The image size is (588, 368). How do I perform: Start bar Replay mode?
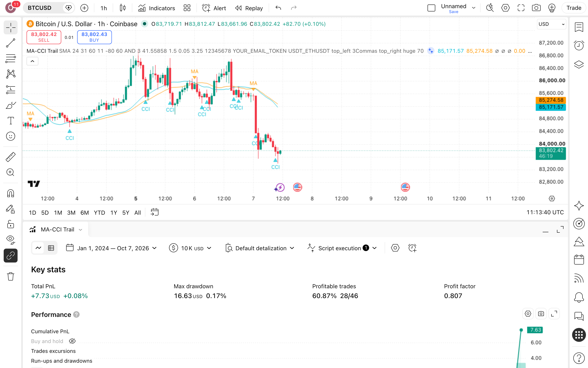point(249,8)
